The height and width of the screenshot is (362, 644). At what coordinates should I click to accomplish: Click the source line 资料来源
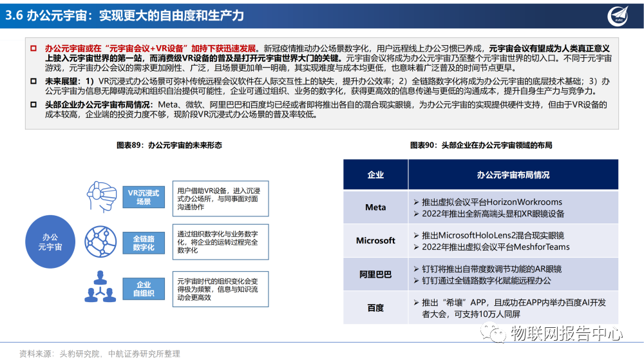(99, 354)
